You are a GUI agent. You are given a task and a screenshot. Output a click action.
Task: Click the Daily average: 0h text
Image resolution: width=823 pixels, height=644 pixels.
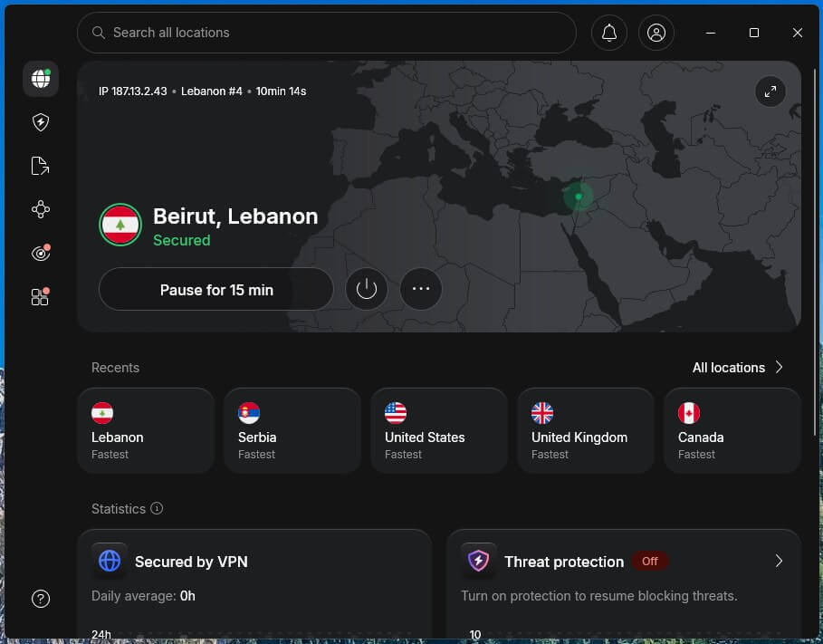[143, 596]
